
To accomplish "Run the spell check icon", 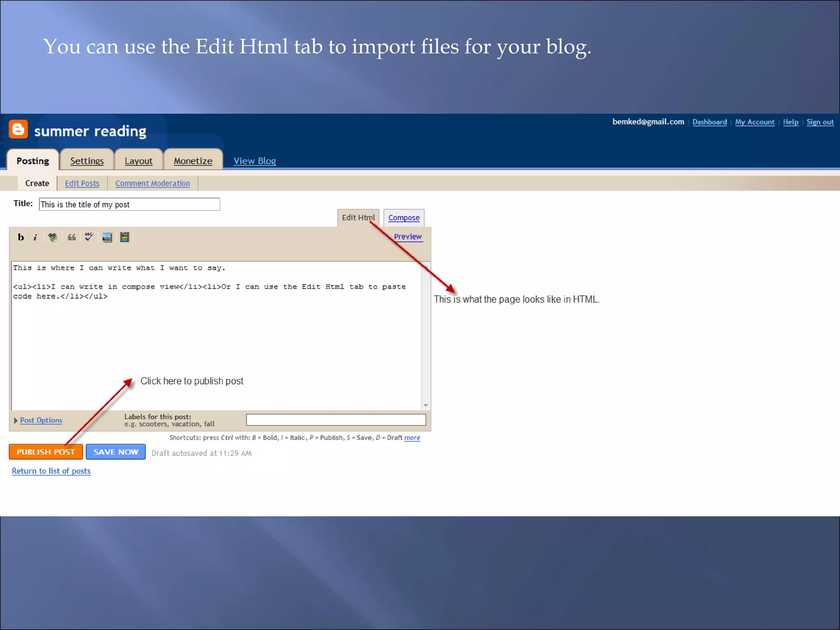I will (89, 237).
